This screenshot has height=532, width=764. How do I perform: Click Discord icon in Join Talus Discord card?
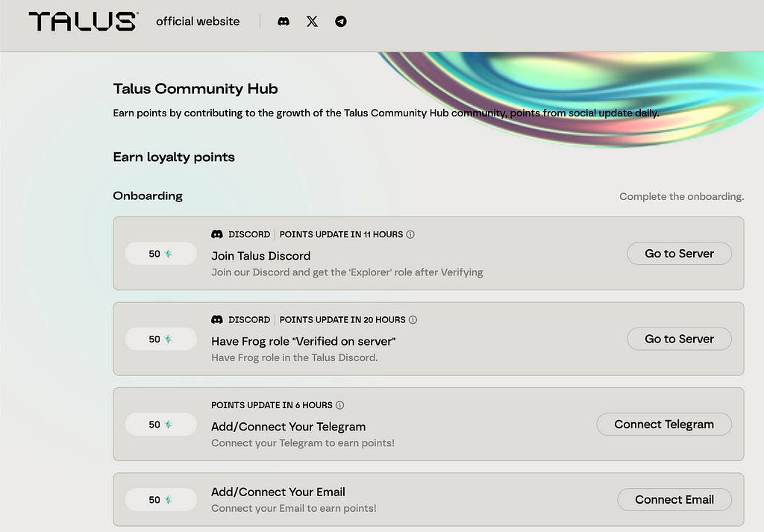pos(217,234)
